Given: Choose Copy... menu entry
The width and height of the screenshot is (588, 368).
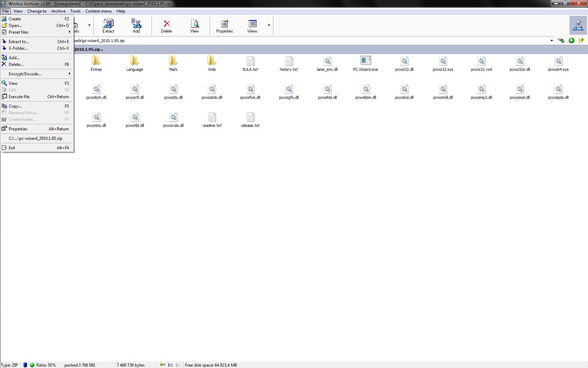Looking at the screenshot, I should tap(37, 106).
